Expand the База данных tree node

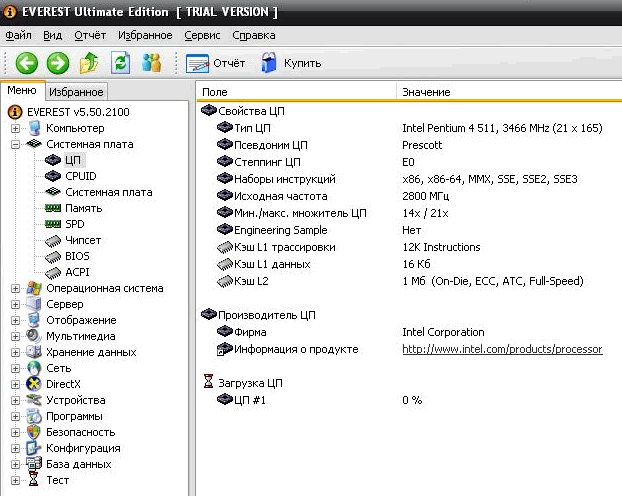(x=15, y=464)
